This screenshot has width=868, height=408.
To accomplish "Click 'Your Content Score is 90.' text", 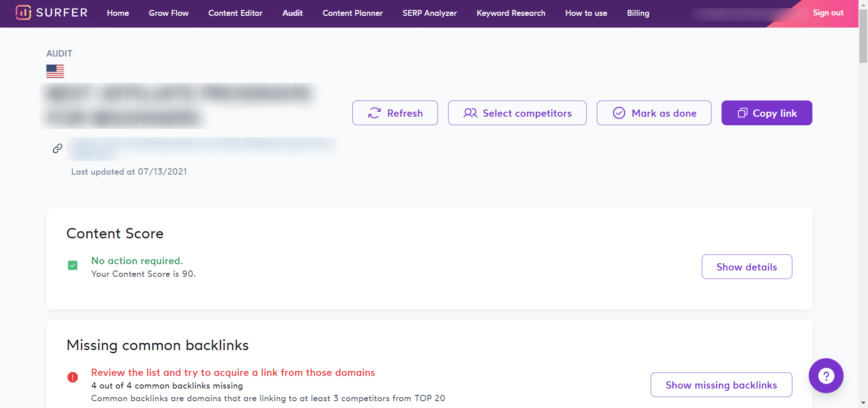I will (143, 274).
